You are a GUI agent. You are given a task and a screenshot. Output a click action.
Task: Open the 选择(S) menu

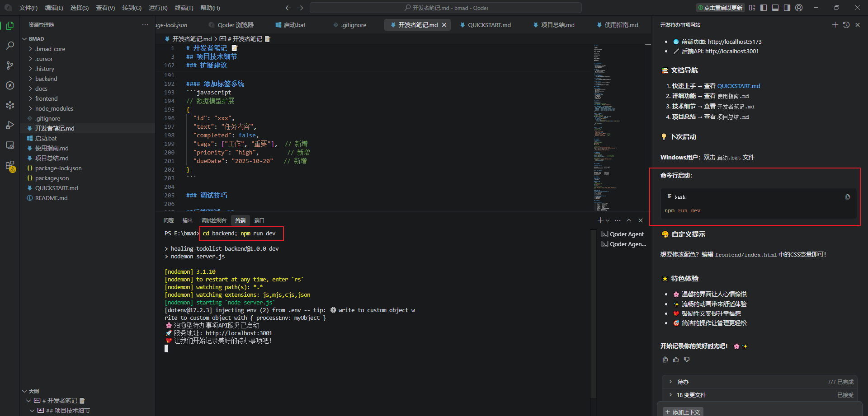point(79,8)
